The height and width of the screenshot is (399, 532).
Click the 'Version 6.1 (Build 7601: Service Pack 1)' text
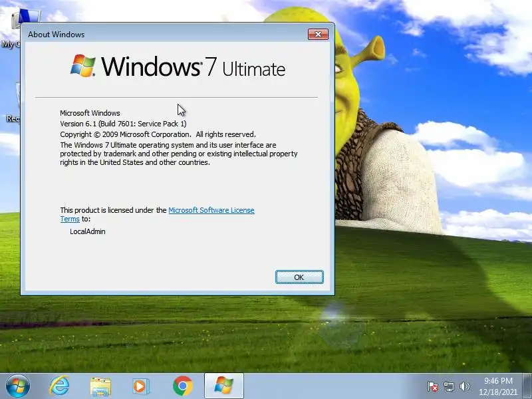pos(123,124)
